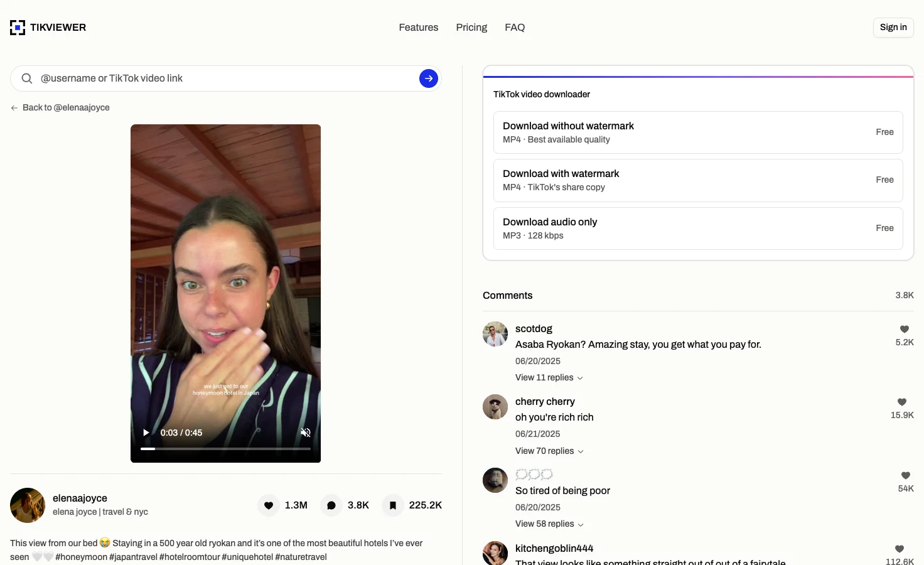This screenshot has width=924, height=565.
Task: Expand View 70 replies under cherry cherry
Action: pyautogui.click(x=549, y=451)
